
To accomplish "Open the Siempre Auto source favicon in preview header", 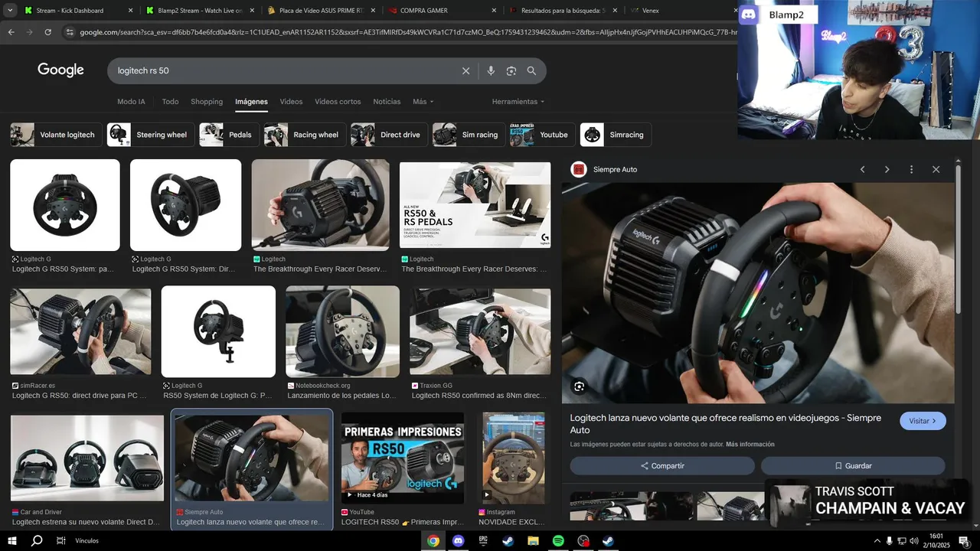I will click(580, 169).
